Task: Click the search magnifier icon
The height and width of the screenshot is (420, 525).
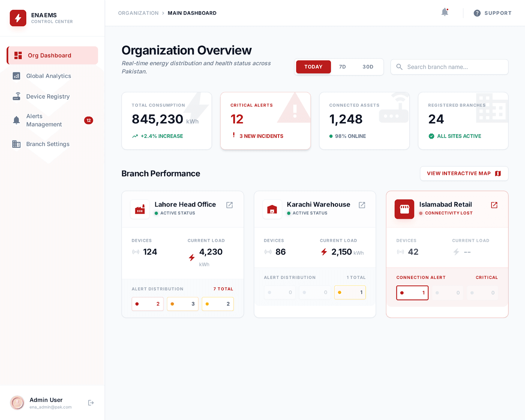Action: (x=399, y=67)
